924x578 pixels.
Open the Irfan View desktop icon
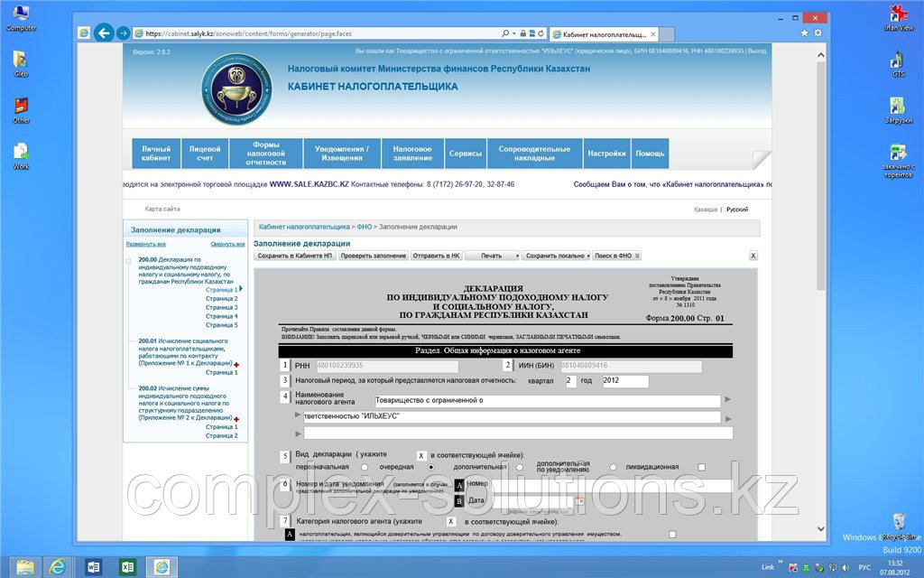pos(899,15)
